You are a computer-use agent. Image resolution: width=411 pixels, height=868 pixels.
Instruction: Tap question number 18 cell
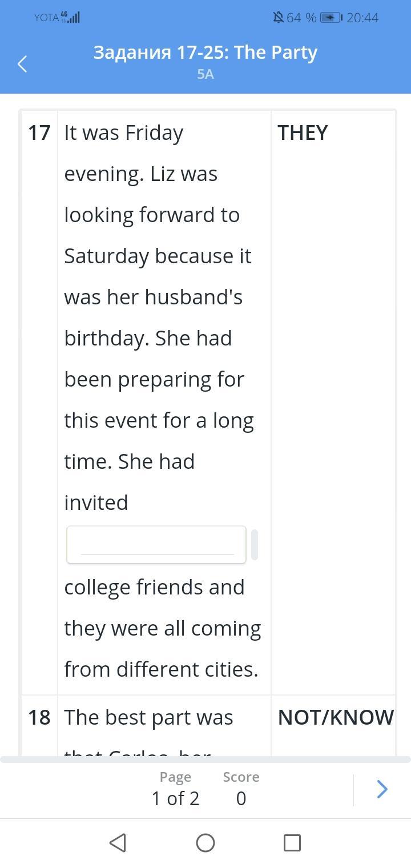(x=39, y=717)
